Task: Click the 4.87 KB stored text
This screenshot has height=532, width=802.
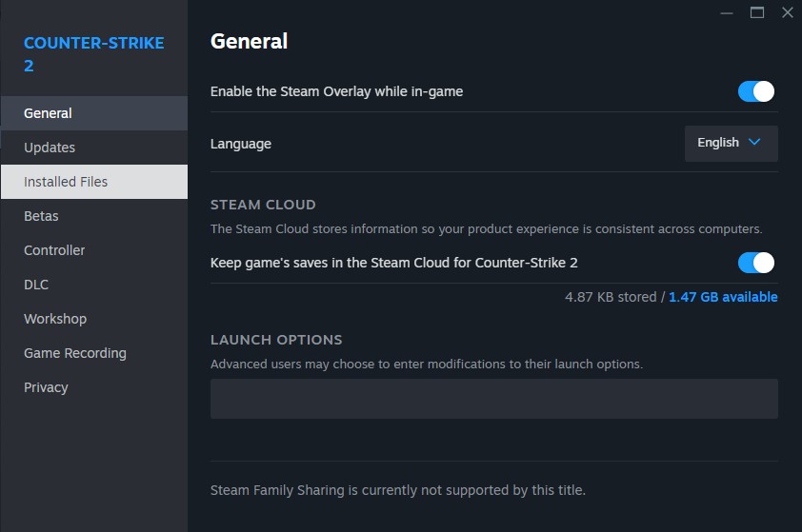Action: 611,297
